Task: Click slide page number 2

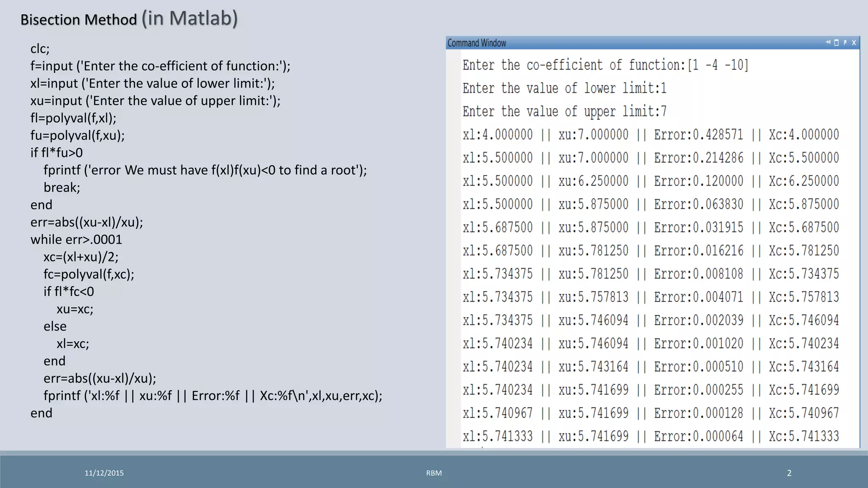Action: click(789, 473)
